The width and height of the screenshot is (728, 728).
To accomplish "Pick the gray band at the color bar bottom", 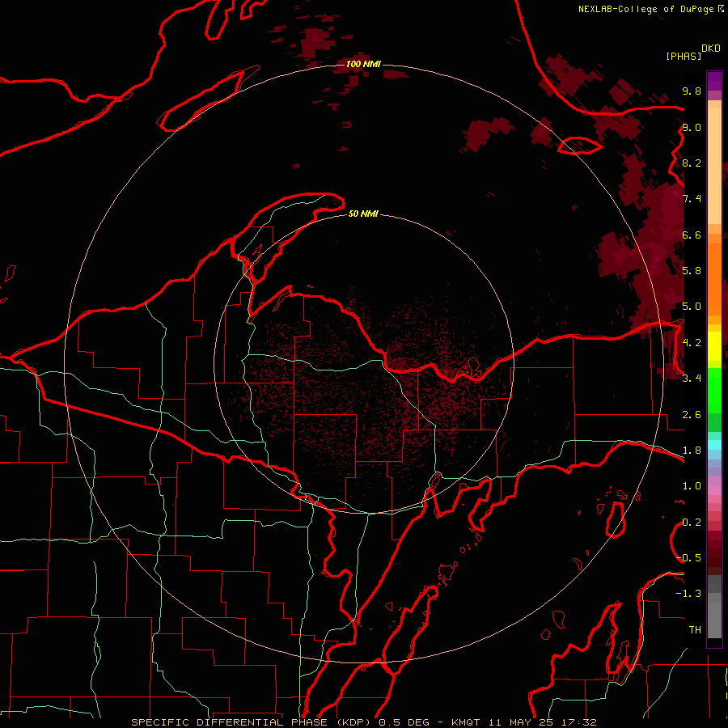I will tap(714, 616).
